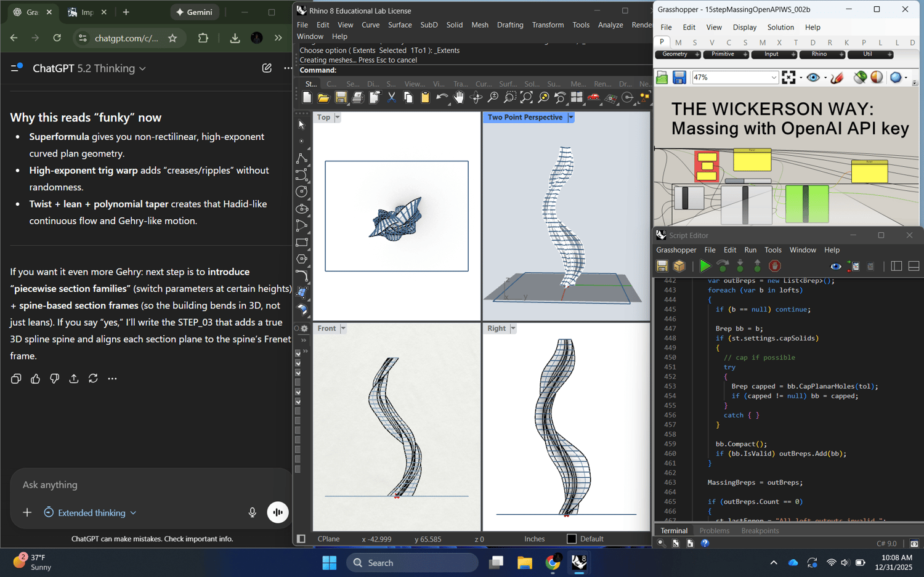Click the voice mode button in ChatGPT

coord(278,512)
